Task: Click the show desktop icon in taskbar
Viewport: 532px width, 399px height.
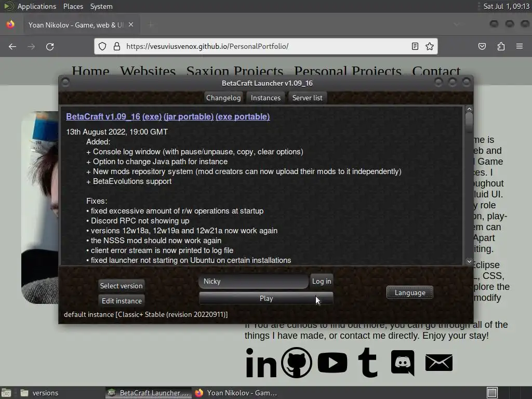Action: point(6,393)
